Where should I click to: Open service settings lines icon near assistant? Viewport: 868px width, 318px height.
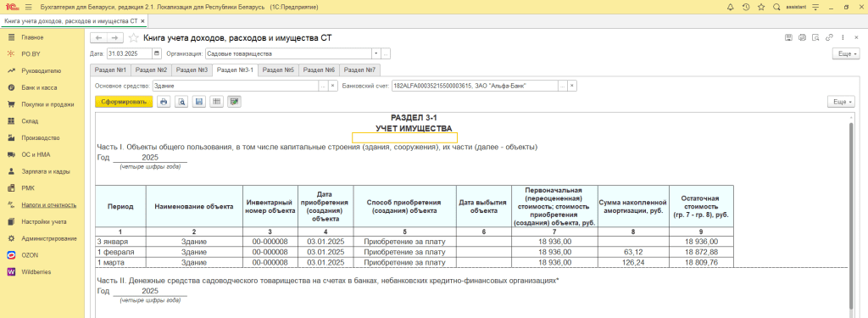click(815, 7)
